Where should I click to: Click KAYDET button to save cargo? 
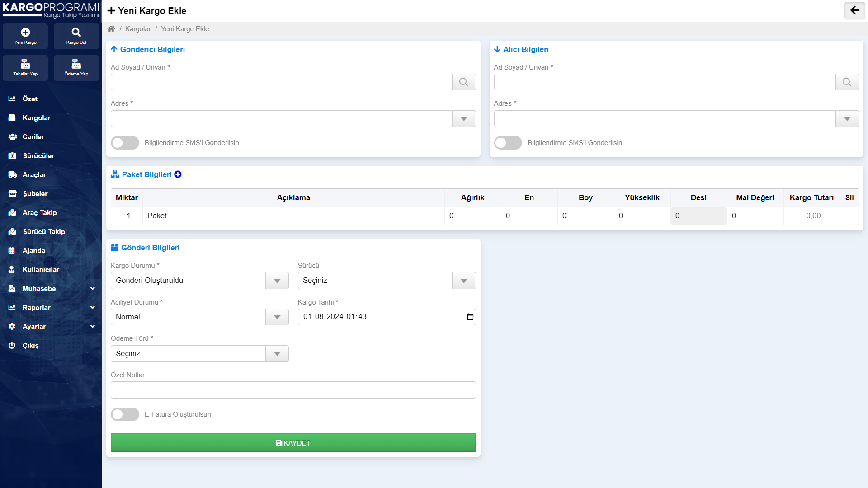pos(293,443)
